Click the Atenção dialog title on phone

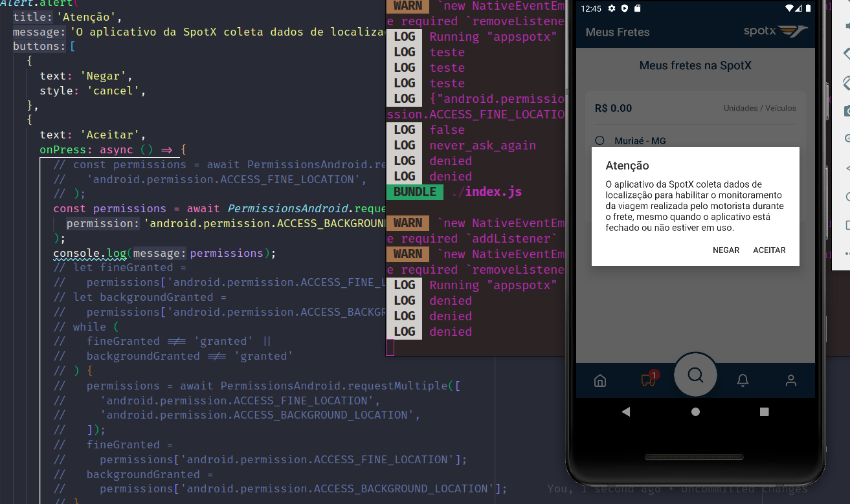(627, 166)
